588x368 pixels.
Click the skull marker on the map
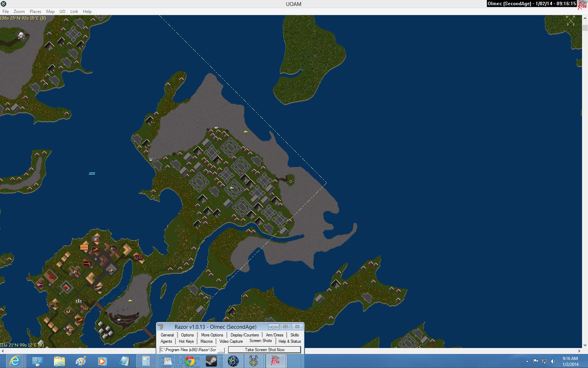[21, 35]
